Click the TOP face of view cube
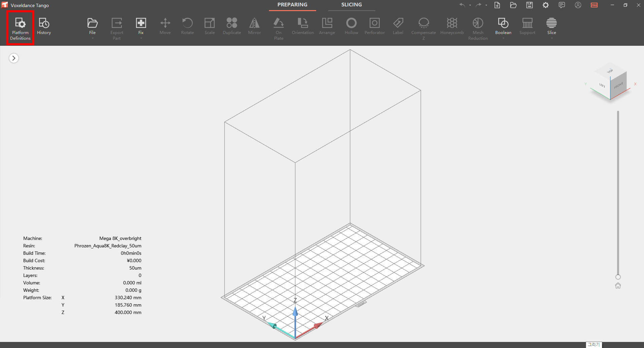This screenshot has height=348, width=644. 610,71
